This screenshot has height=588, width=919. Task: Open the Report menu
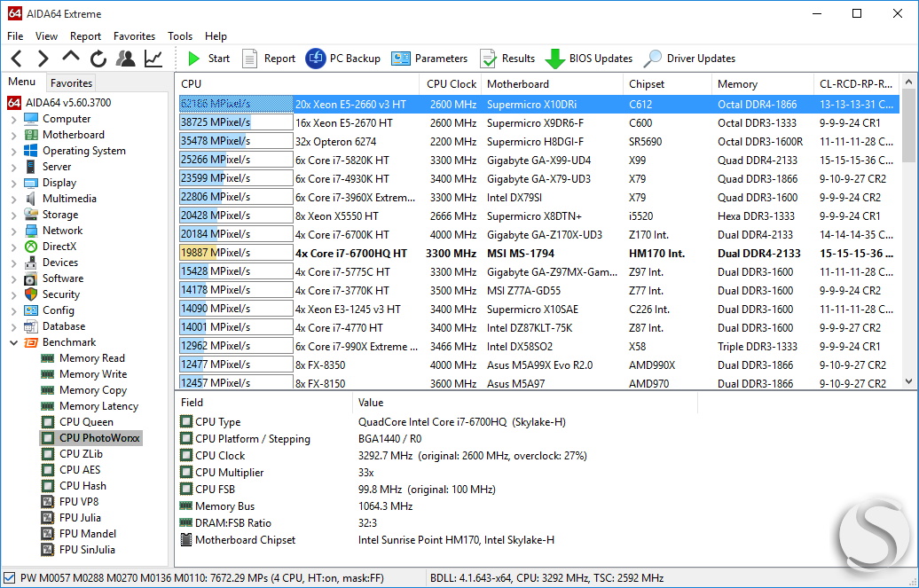pos(85,36)
